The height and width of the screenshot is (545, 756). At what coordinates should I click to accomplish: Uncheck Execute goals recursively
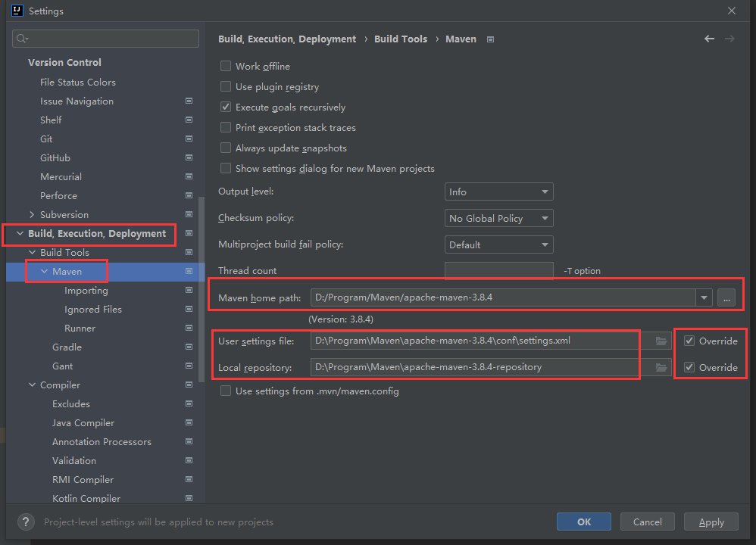pyautogui.click(x=226, y=107)
